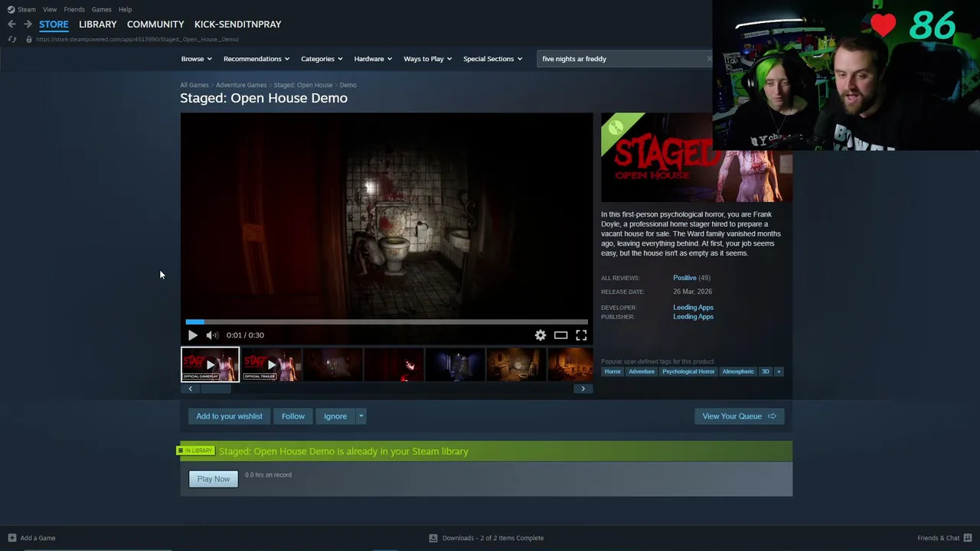Open the Steam menu

[27, 9]
